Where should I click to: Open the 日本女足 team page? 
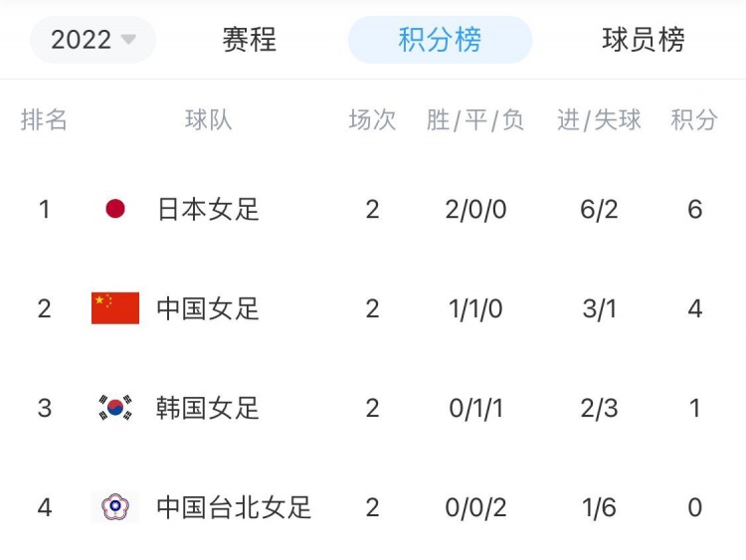click(208, 209)
